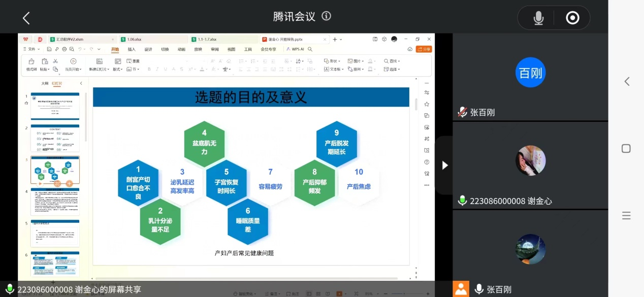The width and height of the screenshot is (644, 297).
Task: Select slide 4 thumbnail in panel
Action: pyautogui.click(x=55, y=202)
